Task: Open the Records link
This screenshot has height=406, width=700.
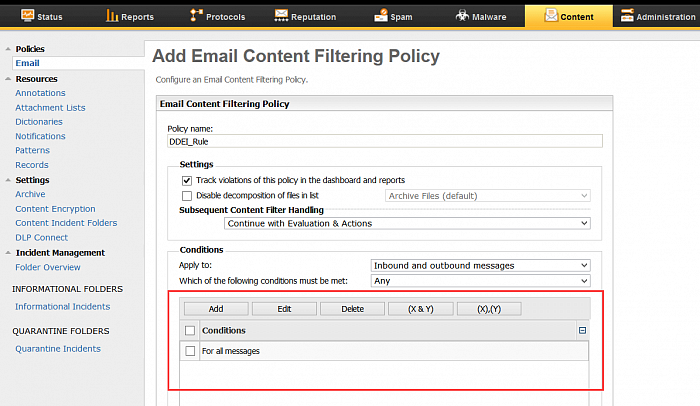Action: point(32,165)
